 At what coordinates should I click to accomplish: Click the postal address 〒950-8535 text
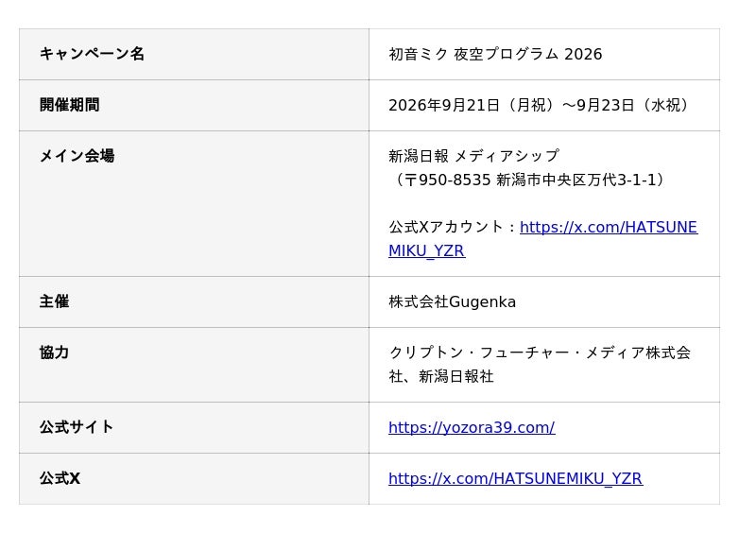(447, 180)
